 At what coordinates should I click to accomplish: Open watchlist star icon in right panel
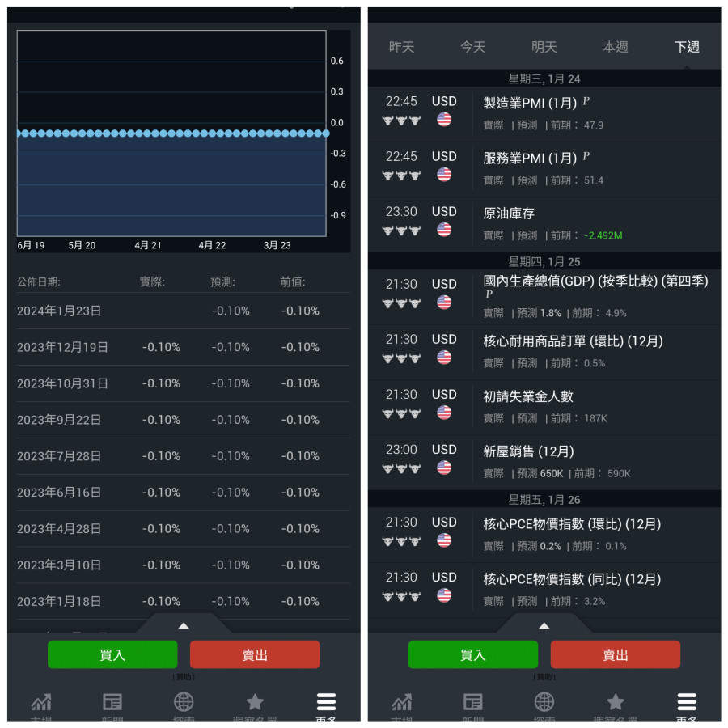coord(616,702)
